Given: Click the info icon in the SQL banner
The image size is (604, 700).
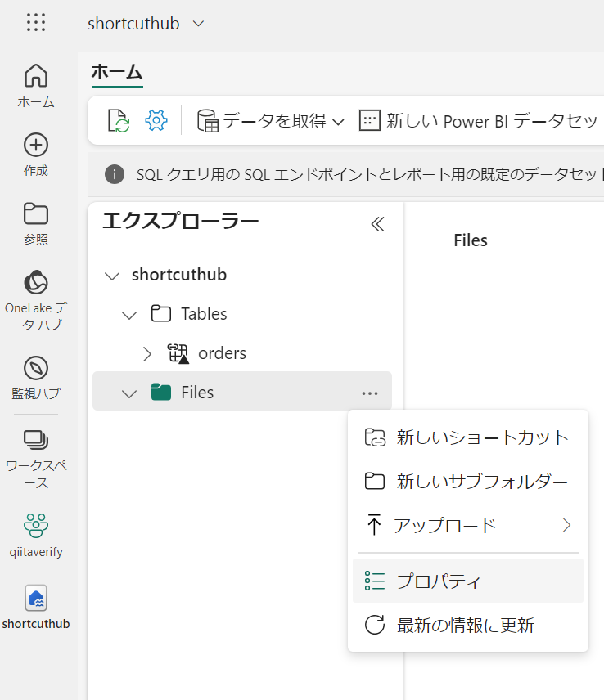Looking at the screenshot, I should [x=115, y=174].
